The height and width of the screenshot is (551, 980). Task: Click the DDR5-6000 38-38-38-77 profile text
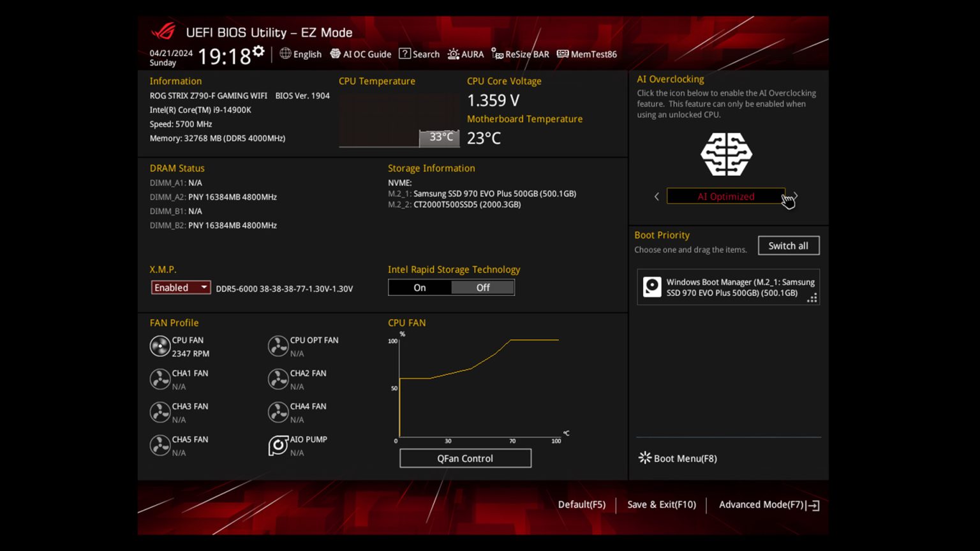(285, 289)
